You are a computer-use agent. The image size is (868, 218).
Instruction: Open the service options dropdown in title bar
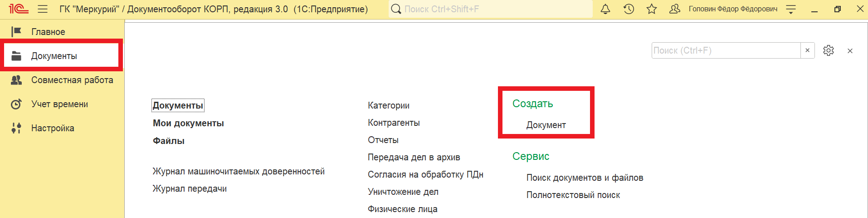791,9
